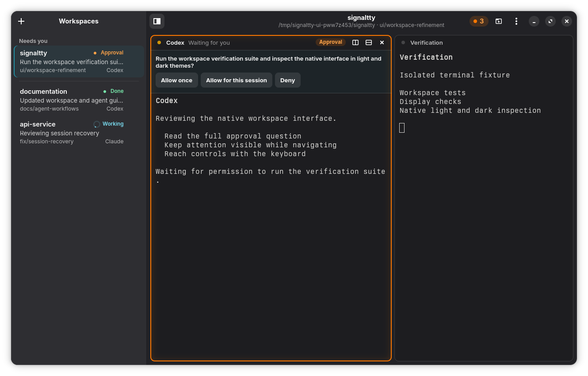Click 'Reviewing session recovery' text

coord(60,133)
